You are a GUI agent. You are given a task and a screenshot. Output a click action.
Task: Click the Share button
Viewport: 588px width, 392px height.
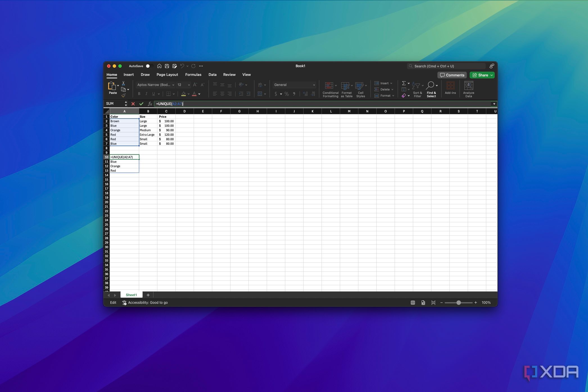click(x=482, y=75)
